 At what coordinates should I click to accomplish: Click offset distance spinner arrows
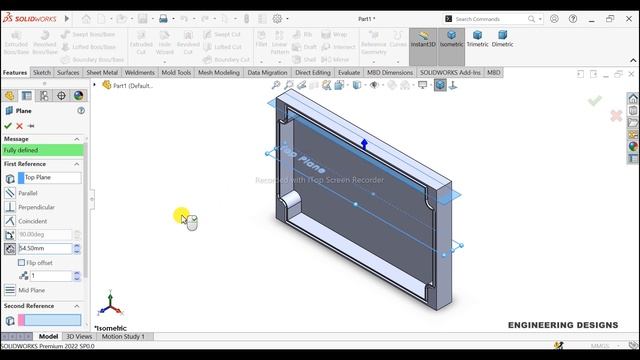pos(77,249)
